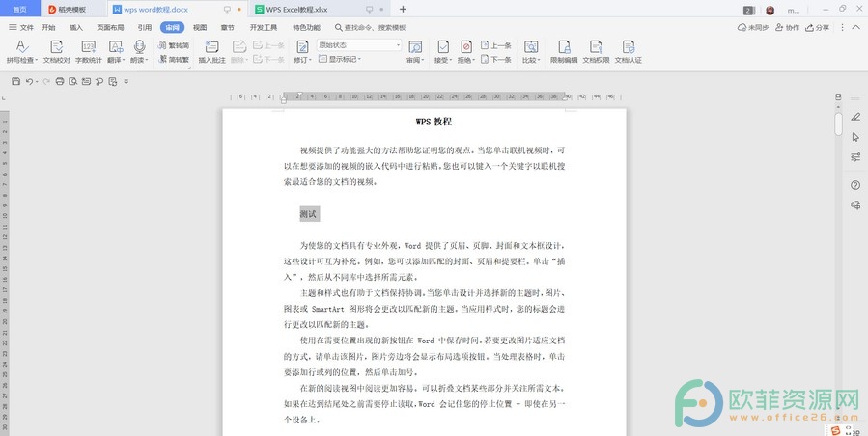The width and height of the screenshot is (868, 436).
Task: Open 文档认证 document certification
Action: coord(629,52)
